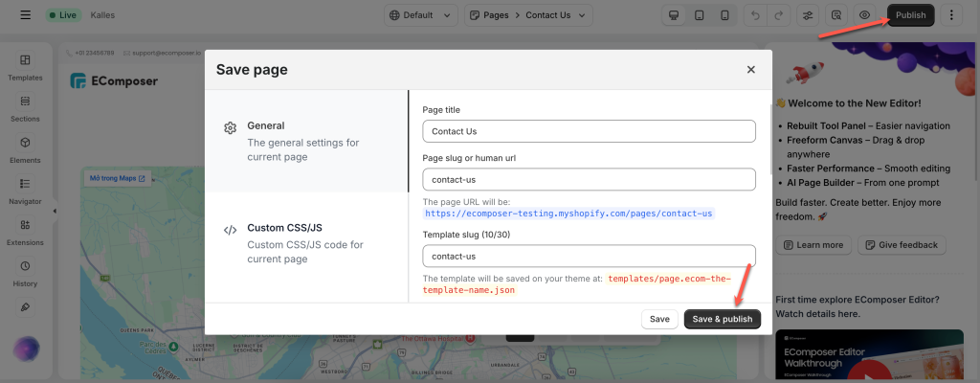Viewport: 980px width, 383px height.
Task: Click the Save & publish button
Action: (723, 319)
